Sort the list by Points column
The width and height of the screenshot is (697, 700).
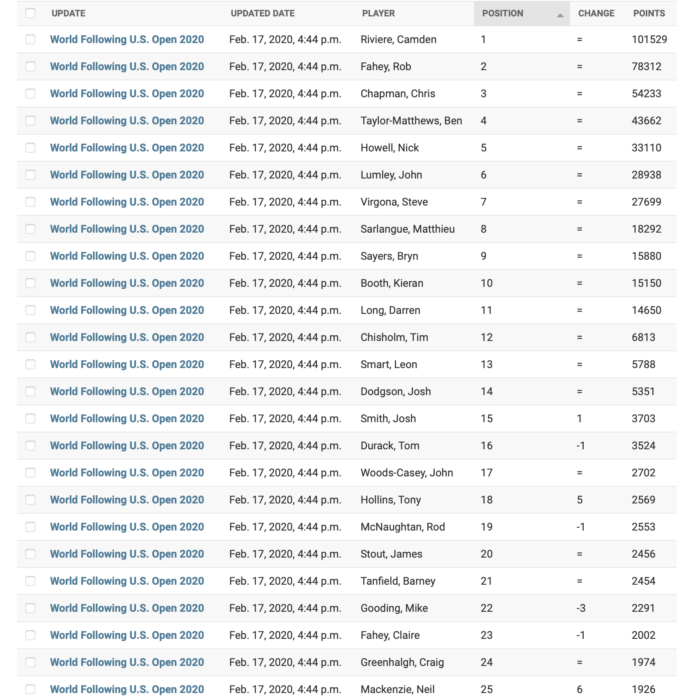[x=649, y=14]
